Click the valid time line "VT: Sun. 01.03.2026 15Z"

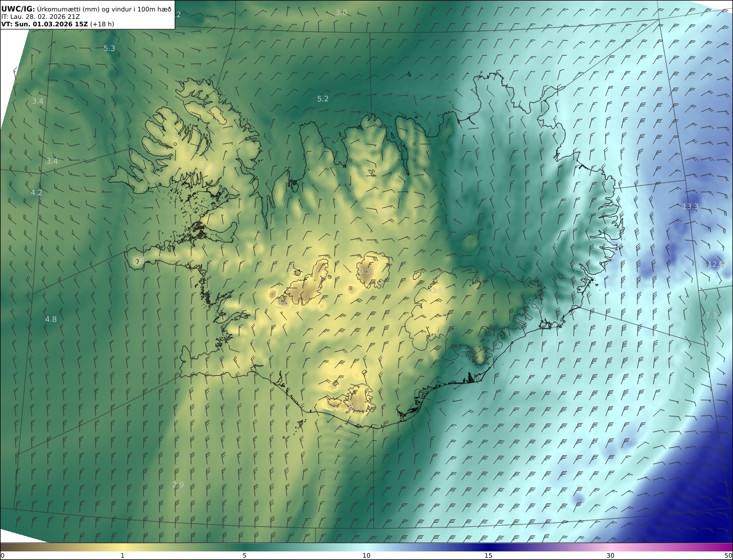(45, 24)
